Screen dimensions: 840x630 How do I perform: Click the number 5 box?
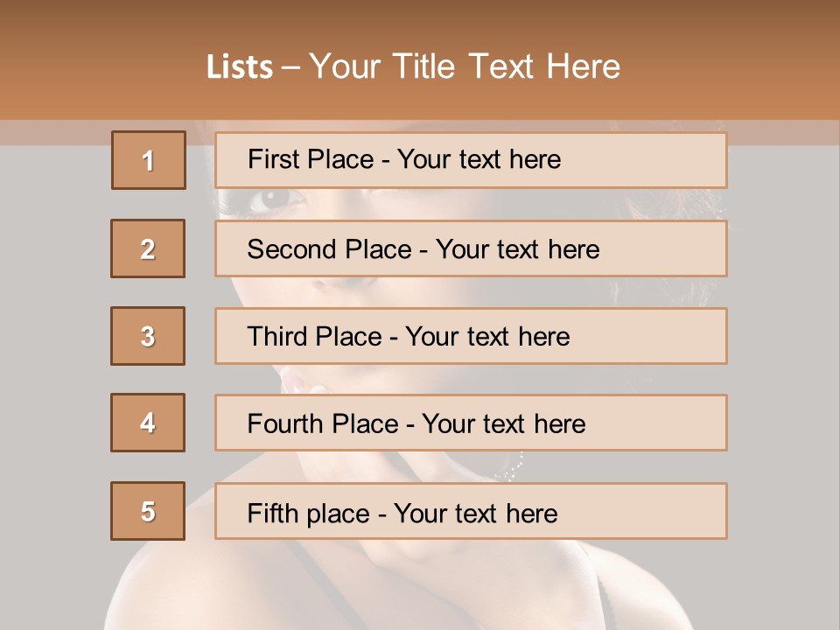pyautogui.click(x=148, y=511)
